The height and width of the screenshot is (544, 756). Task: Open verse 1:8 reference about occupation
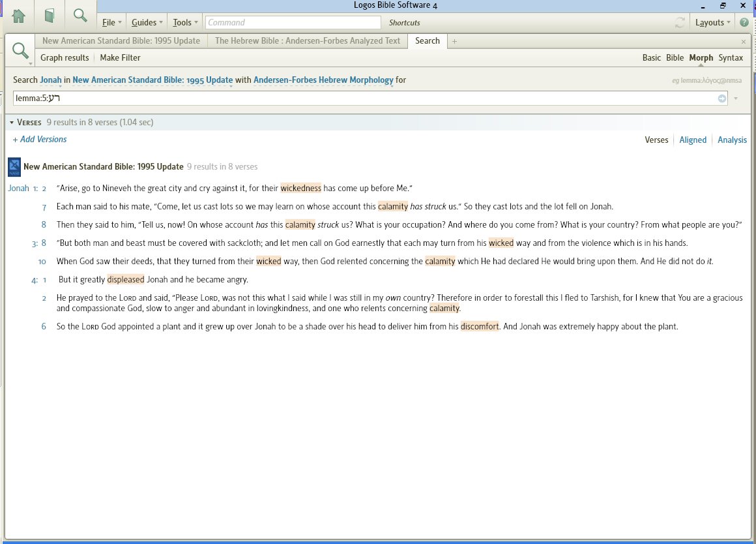coord(44,225)
